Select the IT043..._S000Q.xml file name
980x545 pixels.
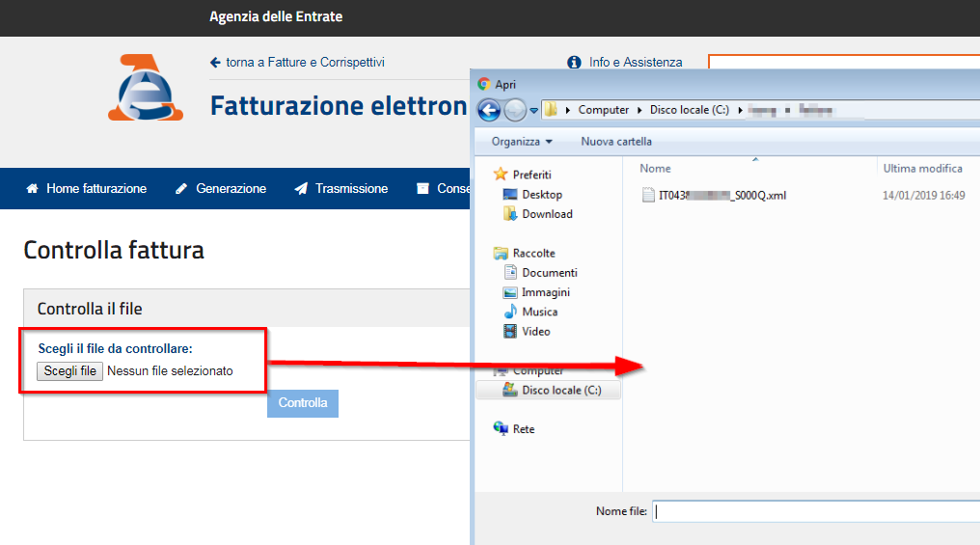click(721, 196)
